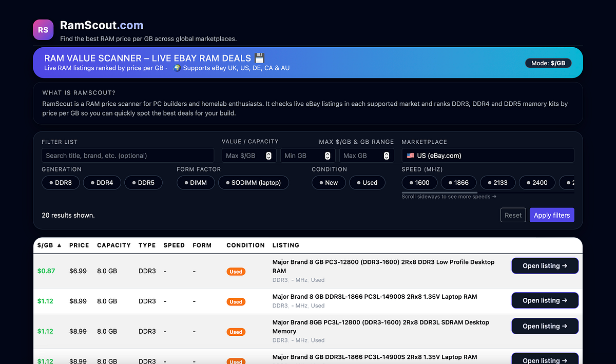Toggle the DDR5 generation filter
Screen dimensions: 616x364
point(143,182)
